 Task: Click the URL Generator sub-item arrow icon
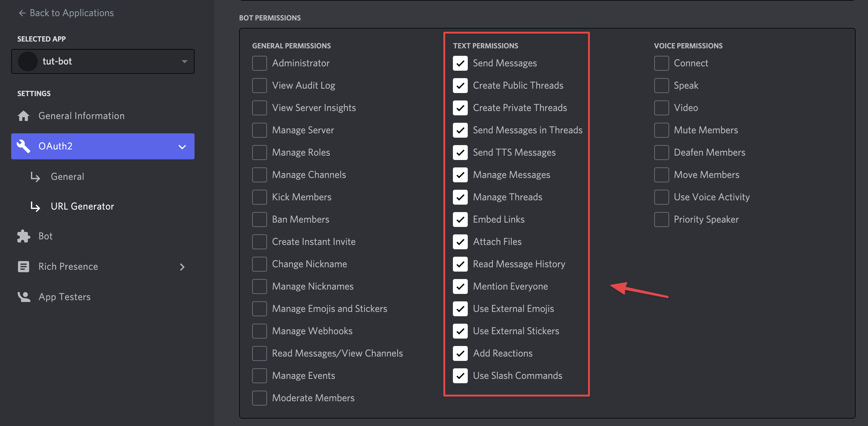(35, 206)
